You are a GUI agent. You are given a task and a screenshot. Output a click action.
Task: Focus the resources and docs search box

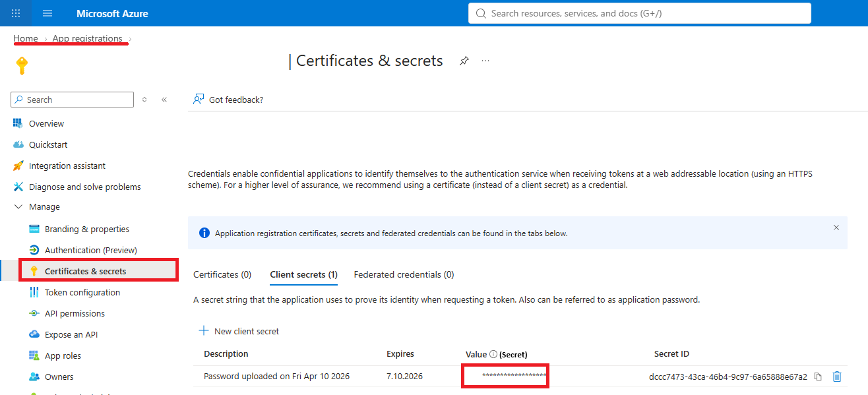coord(640,13)
